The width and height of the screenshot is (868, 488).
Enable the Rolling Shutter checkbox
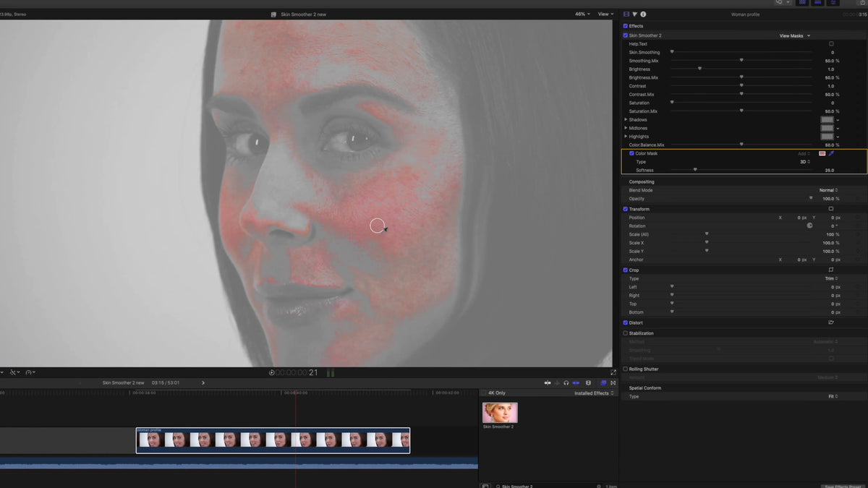coord(626,369)
